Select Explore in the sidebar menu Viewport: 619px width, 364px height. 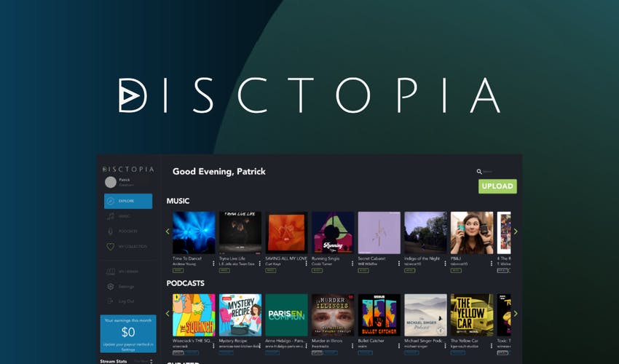[x=128, y=201]
